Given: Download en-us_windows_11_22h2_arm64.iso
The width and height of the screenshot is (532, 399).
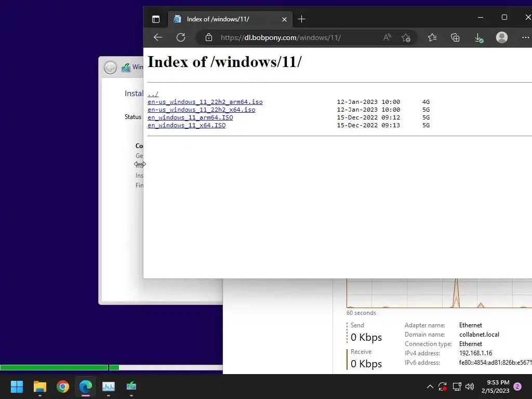Looking at the screenshot, I should click(205, 102).
